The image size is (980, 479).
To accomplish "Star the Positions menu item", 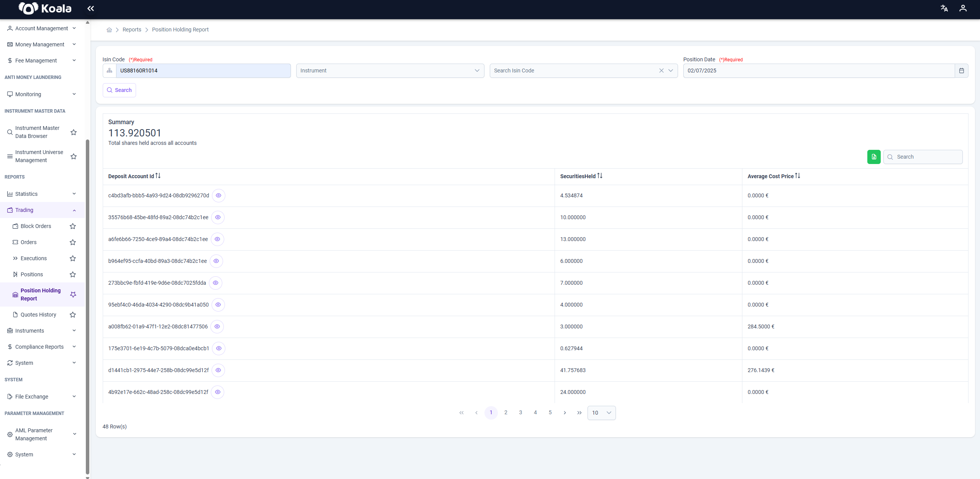I will [73, 275].
